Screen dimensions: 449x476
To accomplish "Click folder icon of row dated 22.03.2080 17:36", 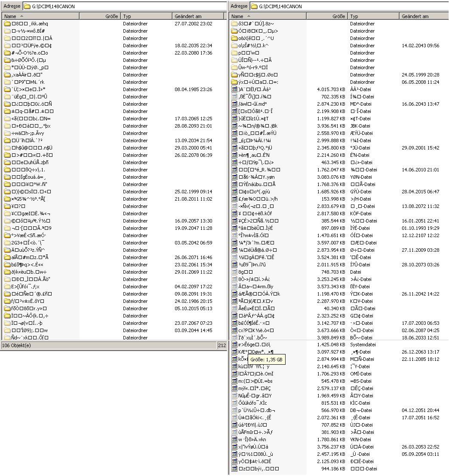I will coord(7,53).
